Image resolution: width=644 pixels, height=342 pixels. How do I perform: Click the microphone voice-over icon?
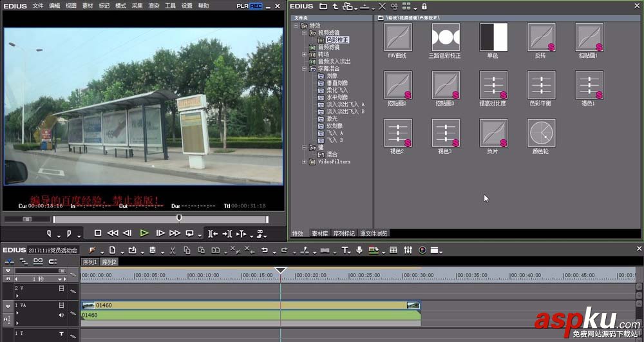tap(359, 250)
